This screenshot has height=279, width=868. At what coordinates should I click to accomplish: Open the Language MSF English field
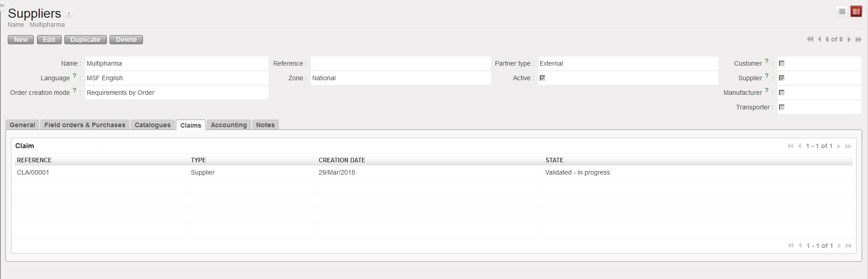(x=176, y=78)
